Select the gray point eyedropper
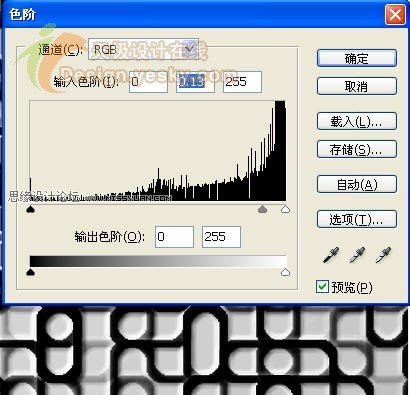Screen dimensions: 410x395 (x=357, y=255)
